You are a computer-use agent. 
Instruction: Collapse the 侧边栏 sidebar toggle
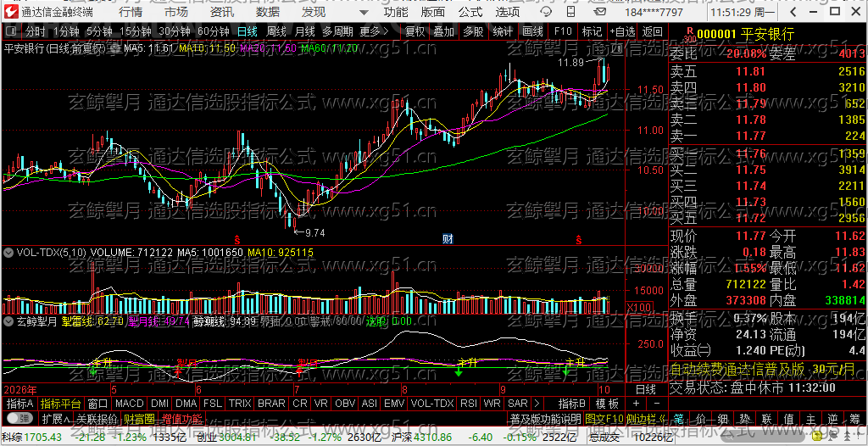coord(647,418)
